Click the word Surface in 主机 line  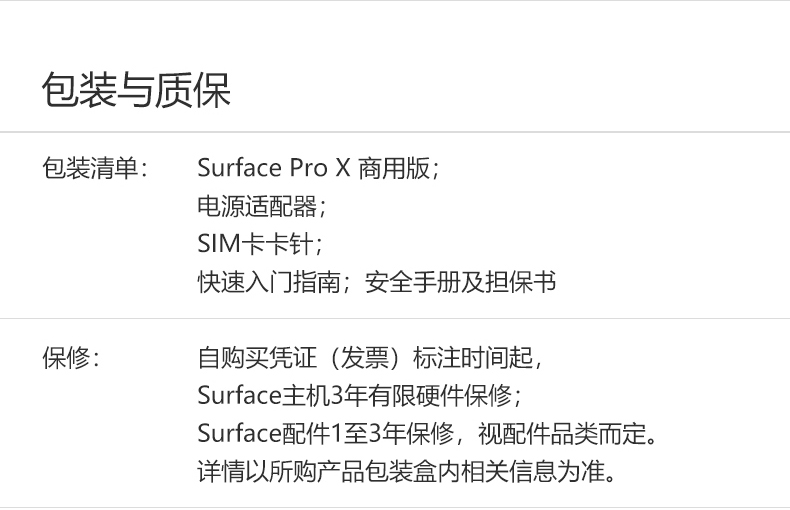[x=239, y=396]
